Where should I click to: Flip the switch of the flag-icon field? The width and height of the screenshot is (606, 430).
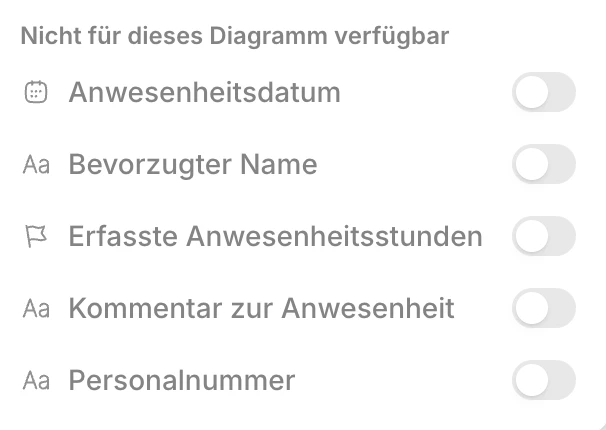click(543, 236)
